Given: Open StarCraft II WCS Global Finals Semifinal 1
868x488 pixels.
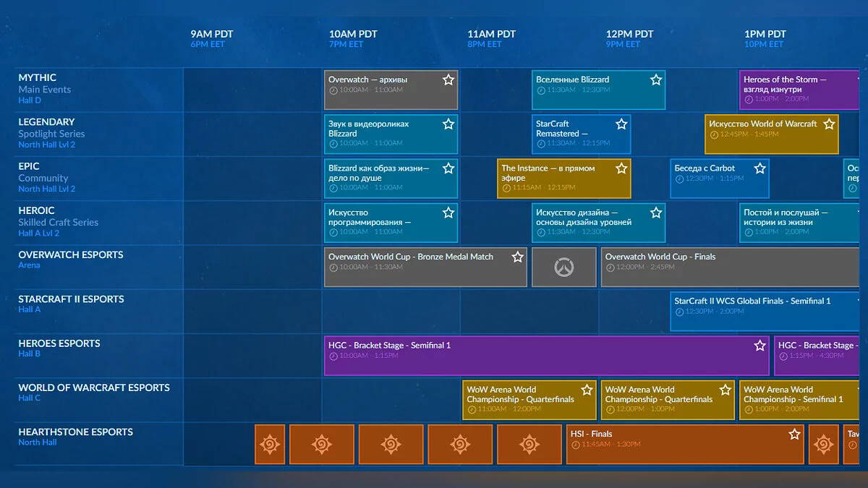Looking at the screenshot, I should coord(765,312).
